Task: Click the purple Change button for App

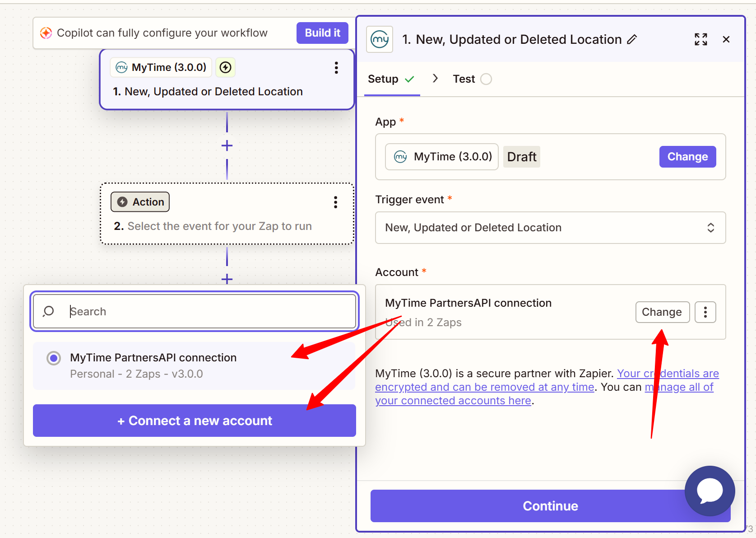Action: pos(687,157)
